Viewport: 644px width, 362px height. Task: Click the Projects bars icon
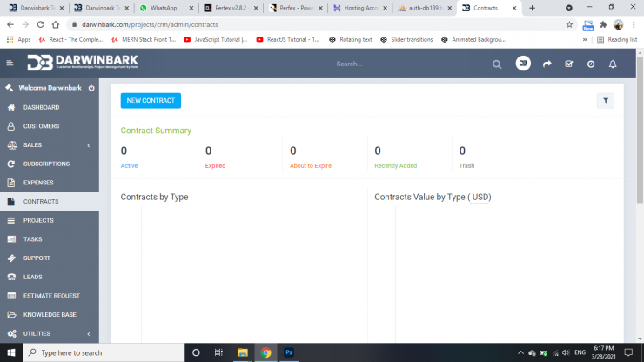point(11,220)
